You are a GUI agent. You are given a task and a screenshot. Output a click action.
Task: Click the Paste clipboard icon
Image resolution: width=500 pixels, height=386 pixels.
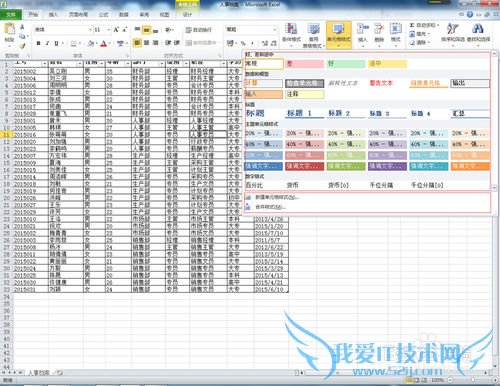click(x=9, y=30)
